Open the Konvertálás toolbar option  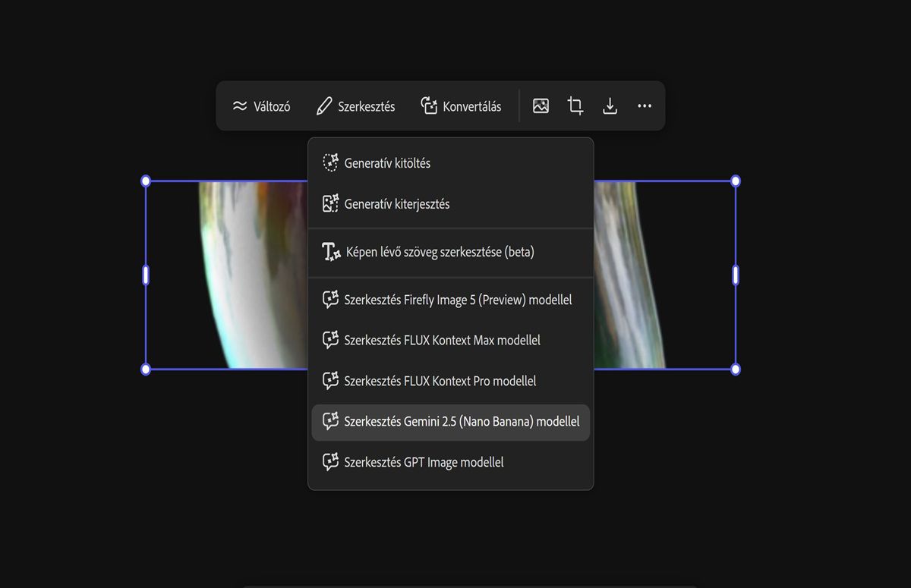pyautogui.click(x=461, y=106)
